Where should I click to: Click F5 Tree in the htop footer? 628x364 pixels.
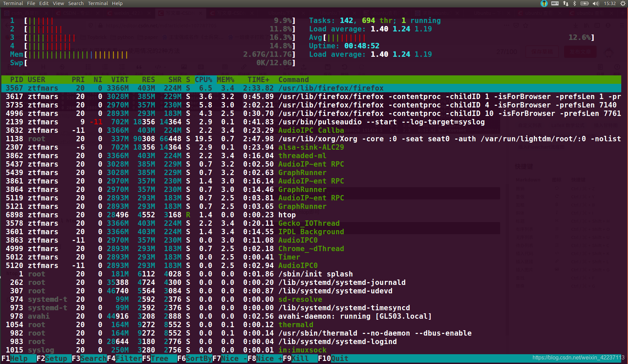click(x=159, y=359)
